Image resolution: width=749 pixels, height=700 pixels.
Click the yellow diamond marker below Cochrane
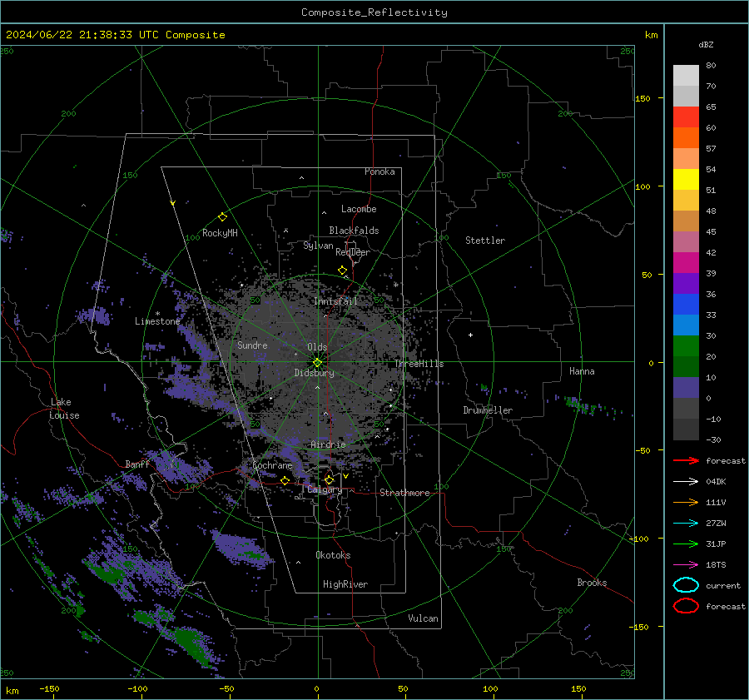pyautogui.click(x=285, y=480)
